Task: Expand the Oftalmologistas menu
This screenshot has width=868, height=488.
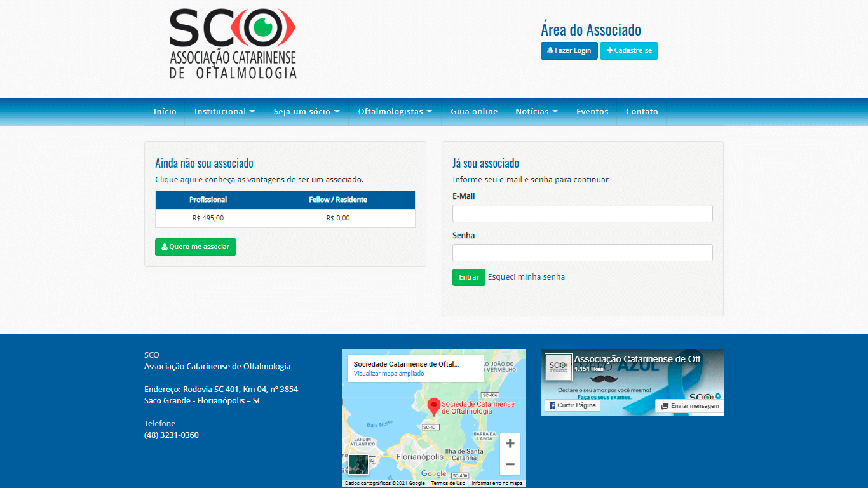Action: [x=395, y=112]
